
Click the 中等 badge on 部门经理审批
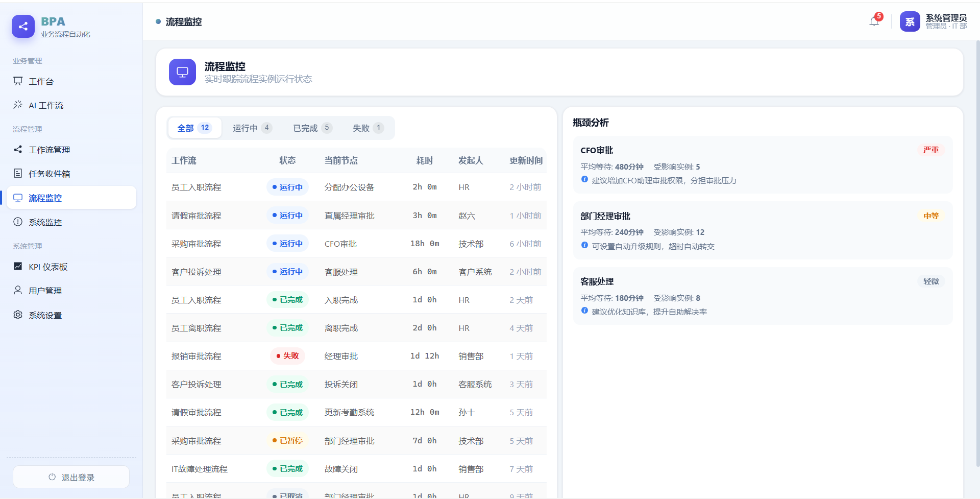[x=931, y=216]
